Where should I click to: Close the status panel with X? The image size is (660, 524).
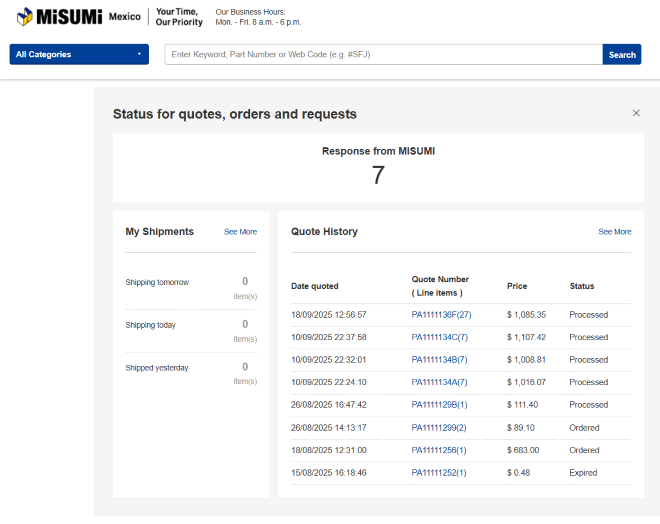(x=636, y=113)
